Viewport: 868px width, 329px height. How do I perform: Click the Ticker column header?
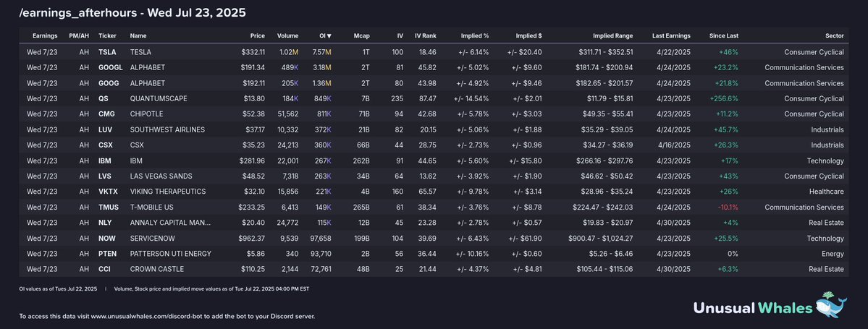(107, 36)
